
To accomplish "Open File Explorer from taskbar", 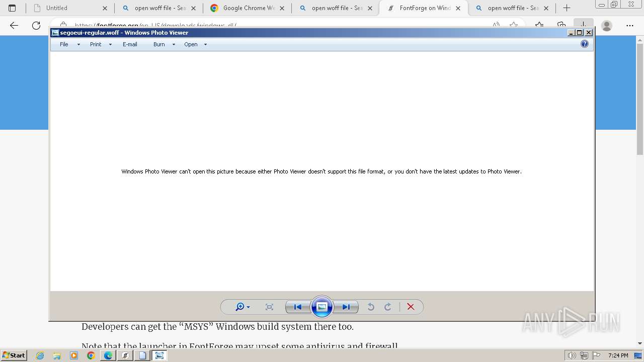I will click(x=57, y=355).
